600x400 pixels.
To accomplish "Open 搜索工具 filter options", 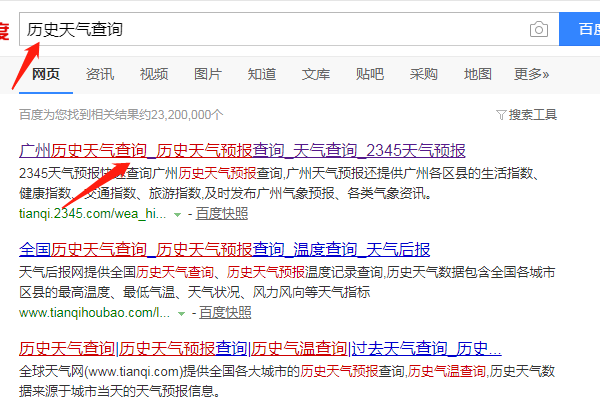I will (x=532, y=114).
